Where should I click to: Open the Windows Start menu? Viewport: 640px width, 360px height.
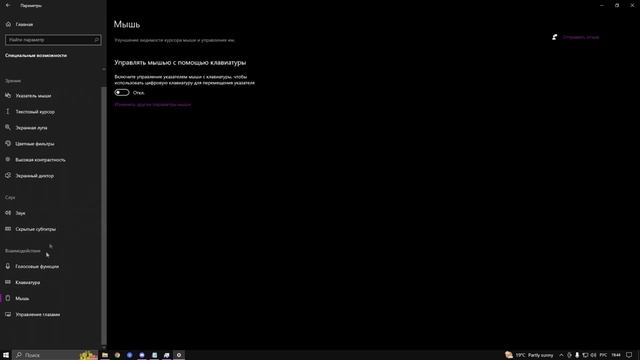(6, 355)
